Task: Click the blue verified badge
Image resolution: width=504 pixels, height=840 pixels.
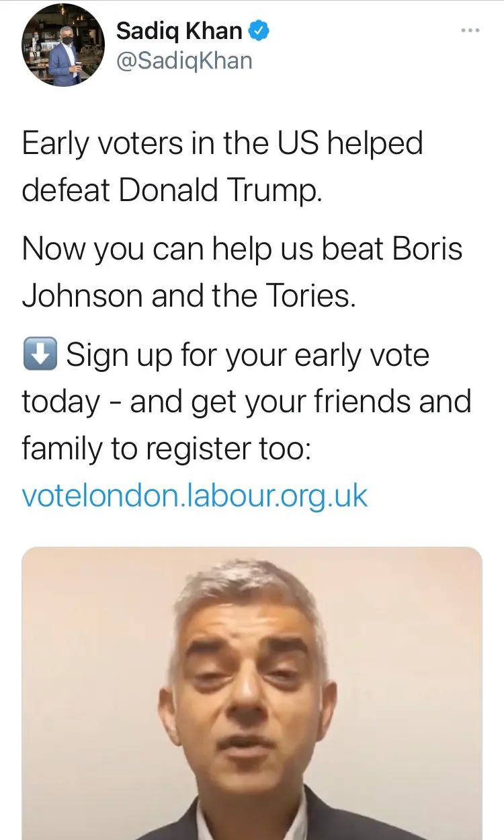Action: pyautogui.click(x=259, y=30)
